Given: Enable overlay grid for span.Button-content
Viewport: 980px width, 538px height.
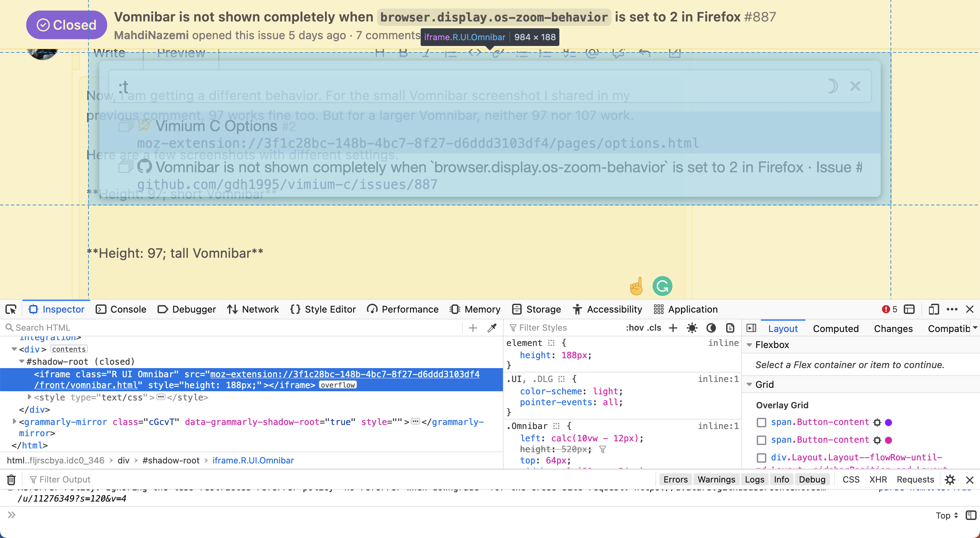Looking at the screenshot, I should coord(761,423).
